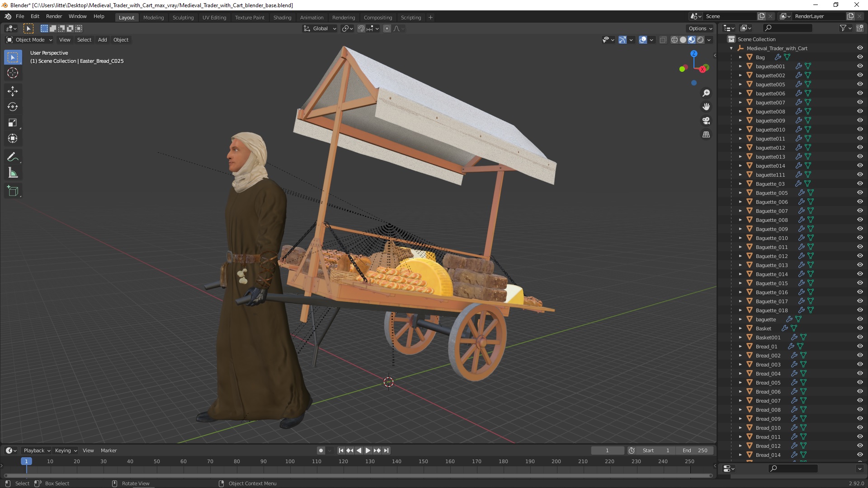Open the File menu
The image size is (868, 488).
[20, 16]
